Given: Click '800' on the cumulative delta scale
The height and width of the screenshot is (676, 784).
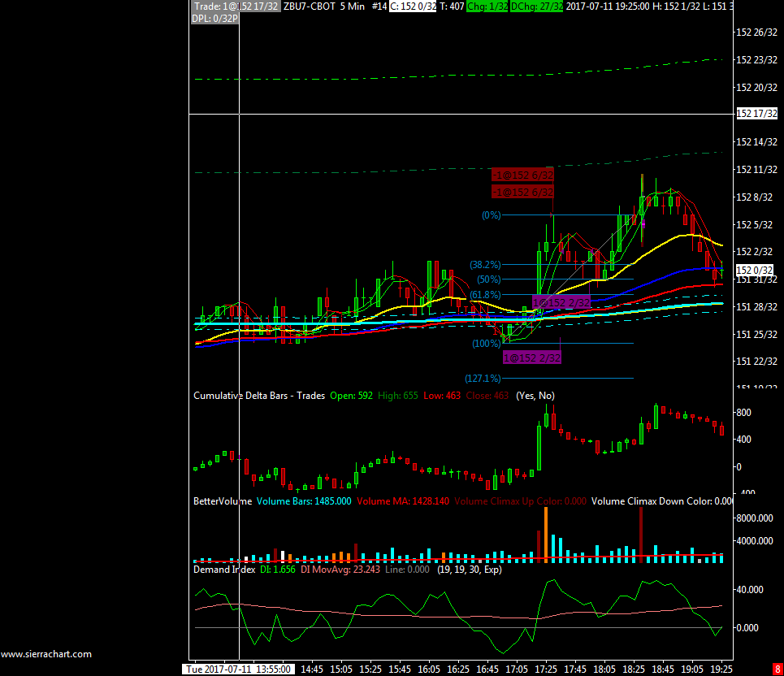Looking at the screenshot, I should click(x=743, y=413).
